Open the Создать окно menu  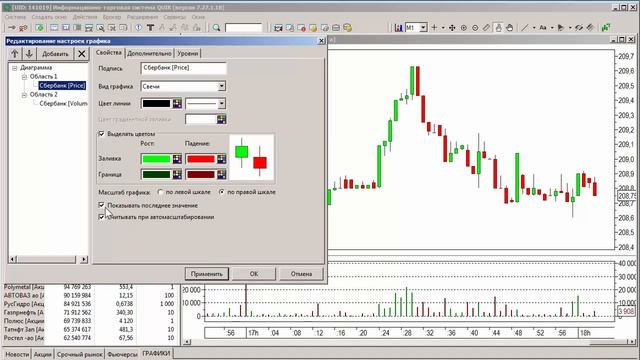pos(49,17)
